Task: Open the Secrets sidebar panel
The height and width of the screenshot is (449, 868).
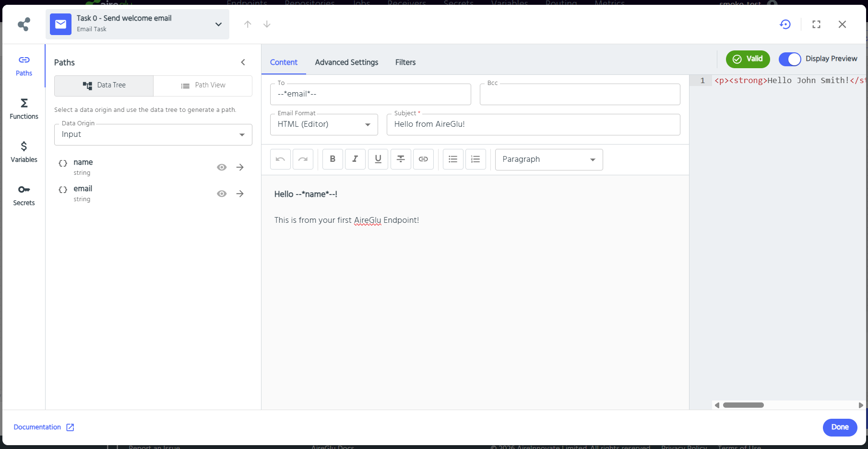Action: [x=24, y=195]
